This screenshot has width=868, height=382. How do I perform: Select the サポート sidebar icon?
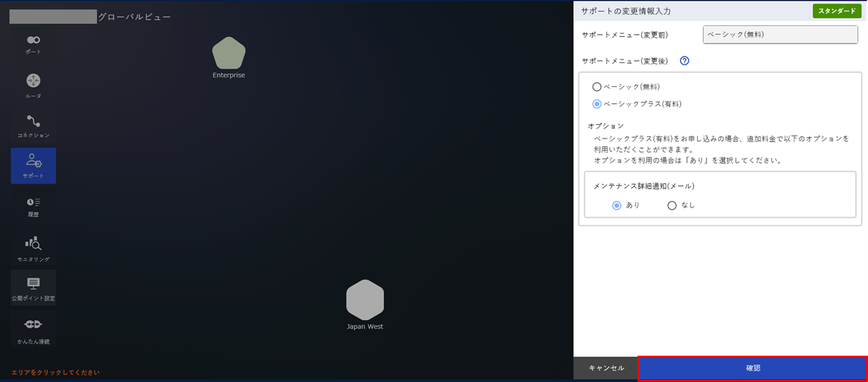33,166
